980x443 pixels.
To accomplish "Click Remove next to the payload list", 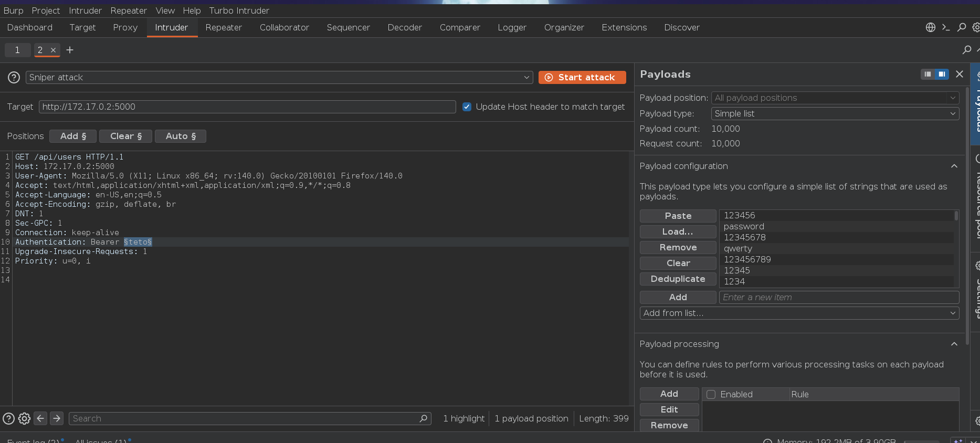I will coord(678,247).
